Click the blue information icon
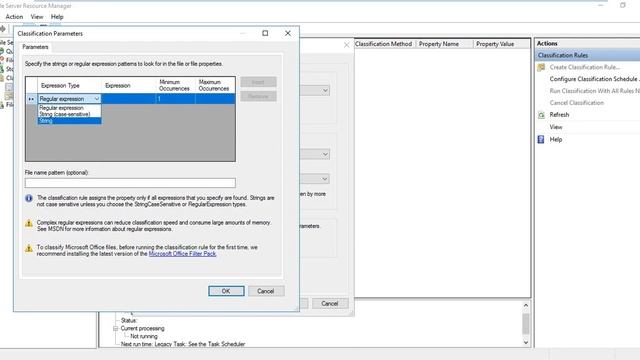Image resolution: width=640 pixels, height=360 pixels. tap(29, 198)
